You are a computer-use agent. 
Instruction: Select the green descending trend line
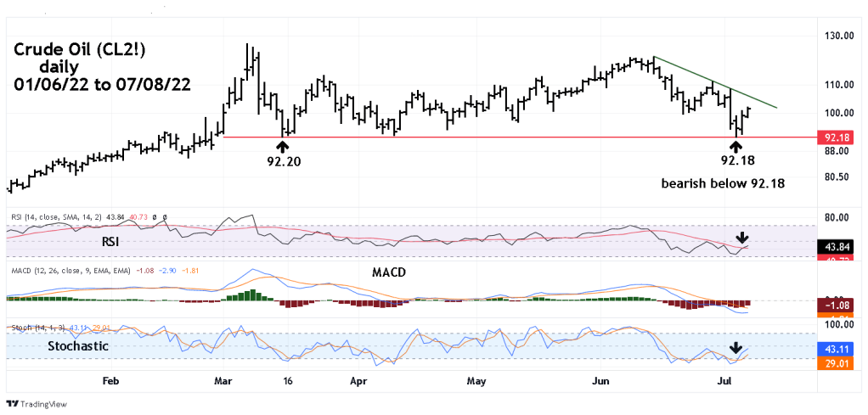tap(713, 82)
